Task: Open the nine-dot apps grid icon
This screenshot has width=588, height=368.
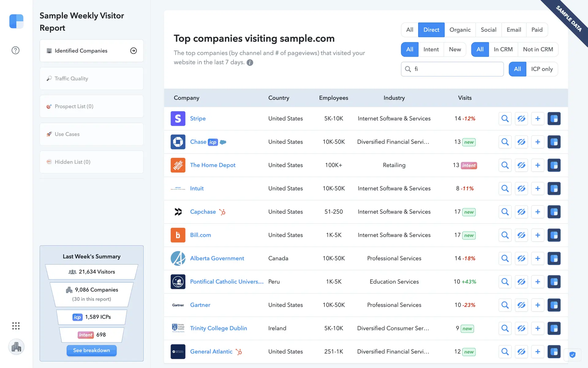Action: (x=16, y=326)
